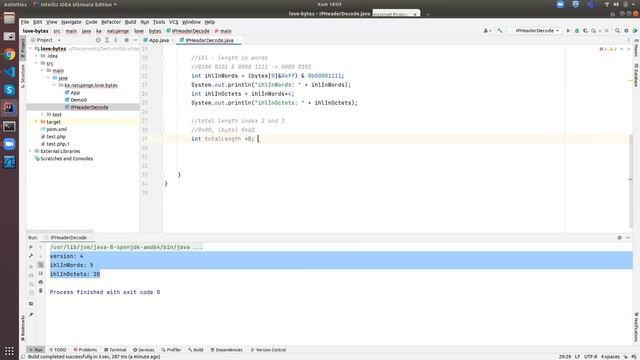Click Collapse All in Project panel header
This screenshot has width=640, height=360.
[116, 40]
